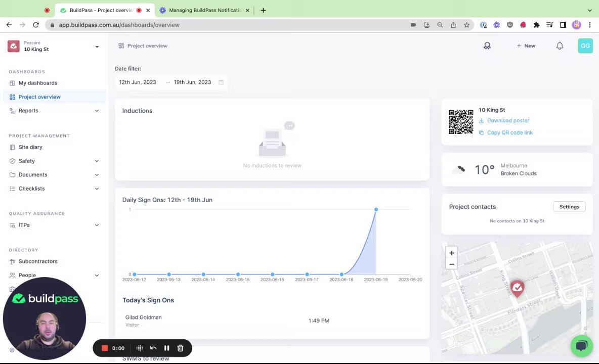
Task: Switch to Managing BuildPass Notifications tab
Action: (x=204, y=10)
